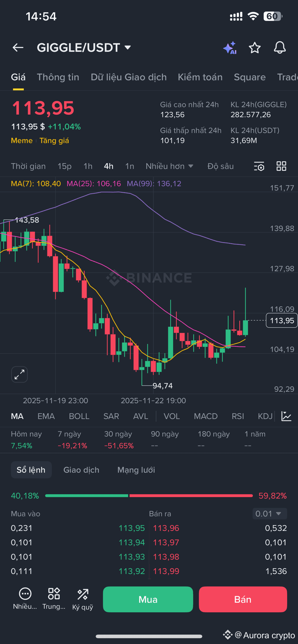Tap the MA(25): 106,16 legend label
This screenshot has width=298, height=644.
pyautogui.click(x=94, y=184)
